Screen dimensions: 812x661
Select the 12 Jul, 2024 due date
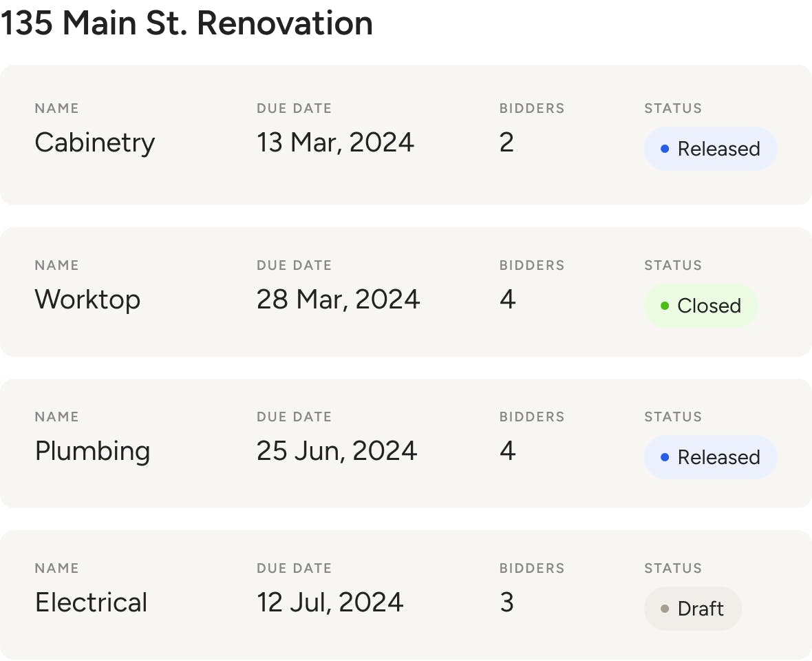(x=330, y=602)
